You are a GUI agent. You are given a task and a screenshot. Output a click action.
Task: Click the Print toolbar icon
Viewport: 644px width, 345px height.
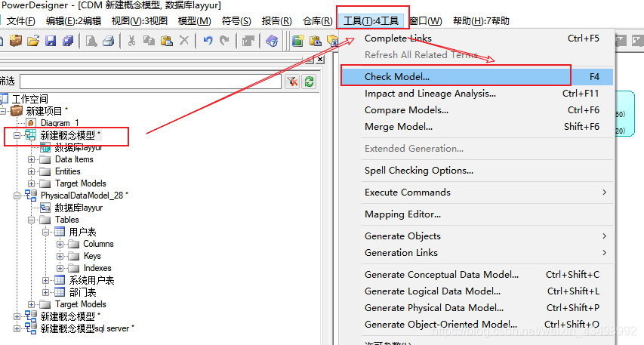[109, 41]
